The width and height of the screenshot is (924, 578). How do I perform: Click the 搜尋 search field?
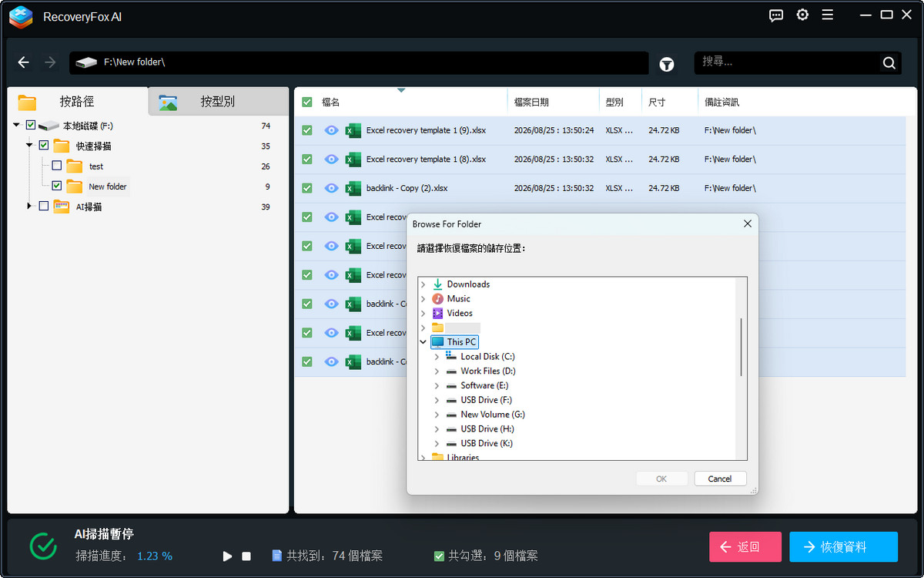click(788, 62)
